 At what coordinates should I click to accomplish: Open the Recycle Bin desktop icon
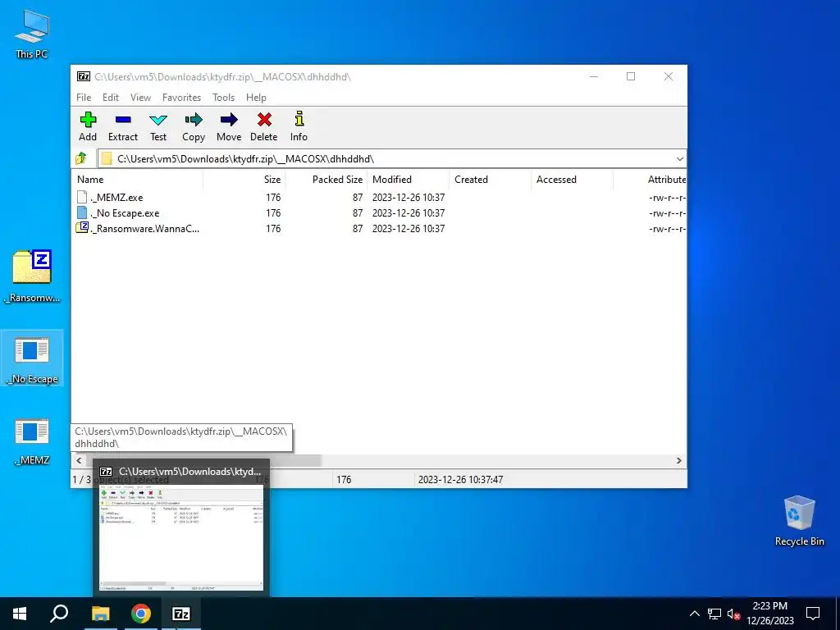pos(799,521)
